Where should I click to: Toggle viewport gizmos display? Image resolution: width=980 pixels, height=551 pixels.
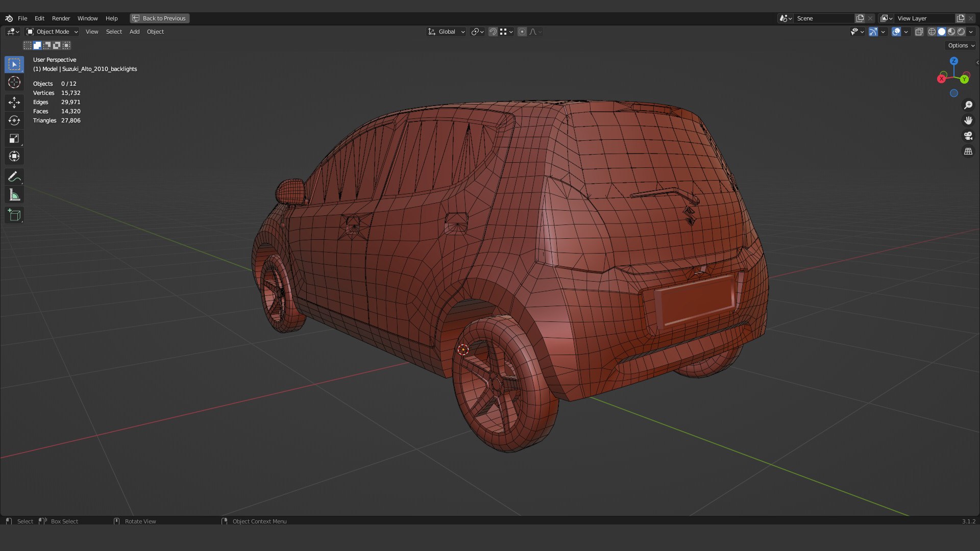click(873, 32)
